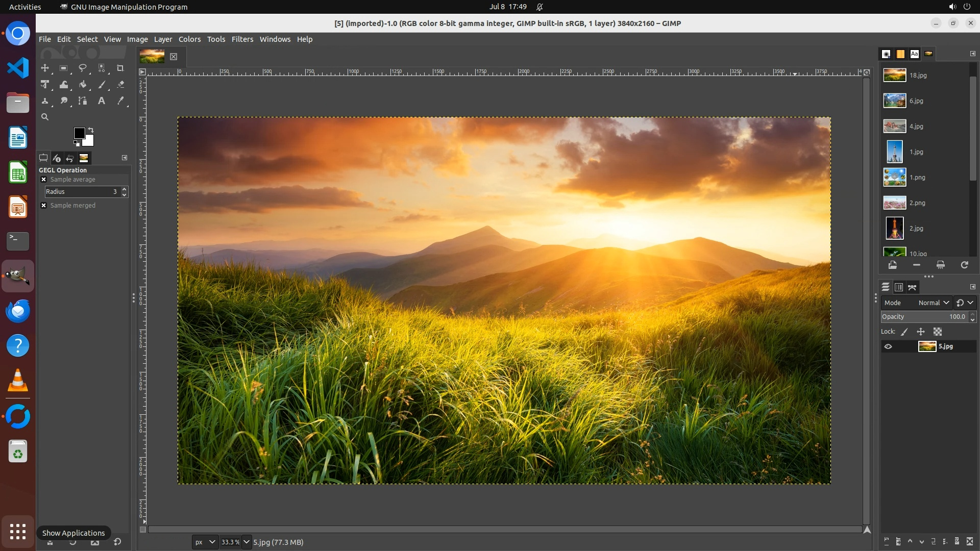Screen dimensions: 980x551
Task: Click the Zoom magnifier tool
Action: click(45, 117)
